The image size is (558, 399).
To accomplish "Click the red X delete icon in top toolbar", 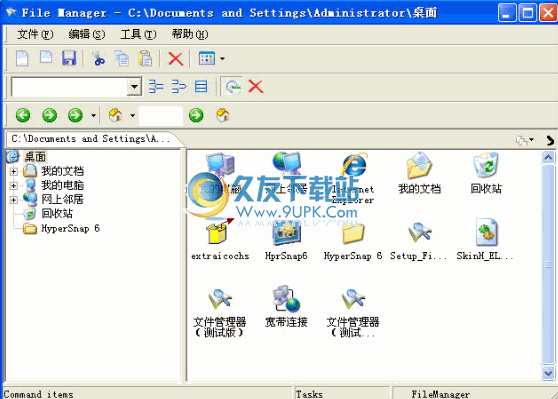I will pyautogui.click(x=175, y=59).
